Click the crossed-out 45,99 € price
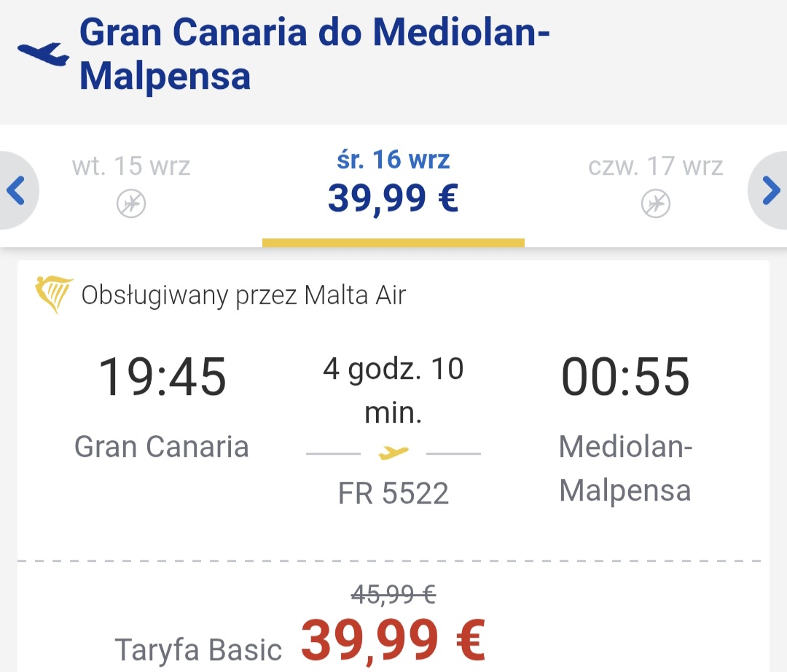This screenshot has height=672, width=787. coord(393,595)
